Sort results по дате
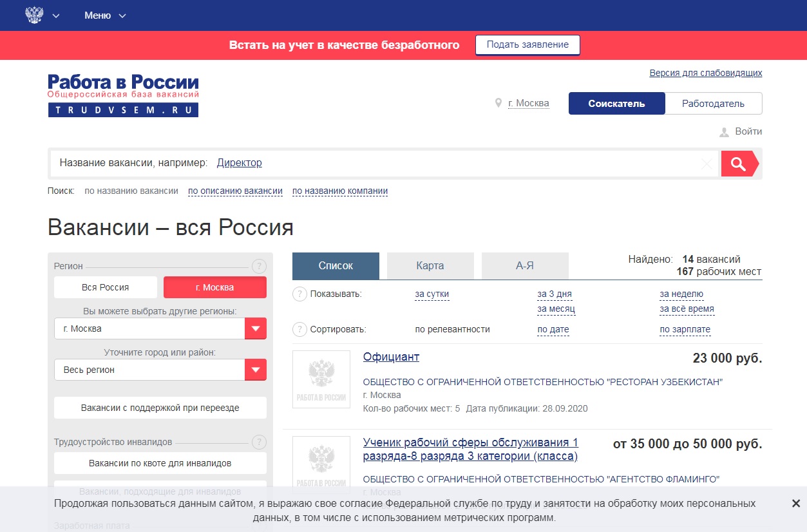Image resolution: width=807 pixels, height=532 pixels. click(553, 329)
